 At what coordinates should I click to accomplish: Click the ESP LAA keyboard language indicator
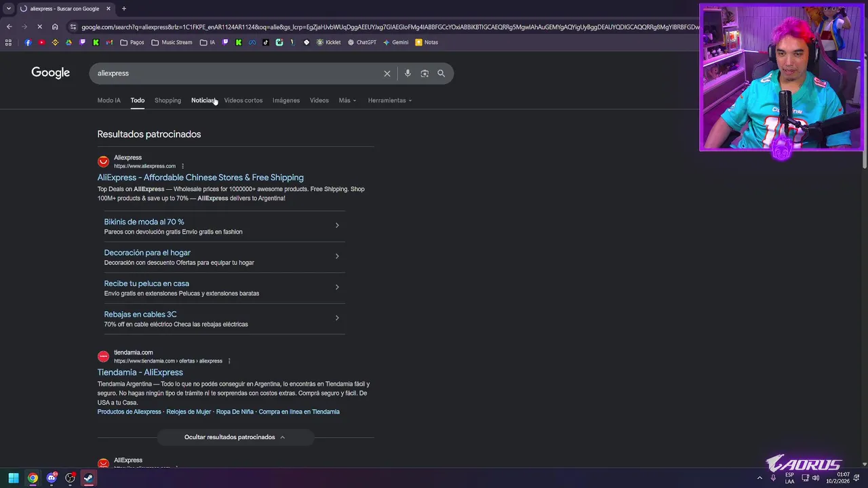789,478
